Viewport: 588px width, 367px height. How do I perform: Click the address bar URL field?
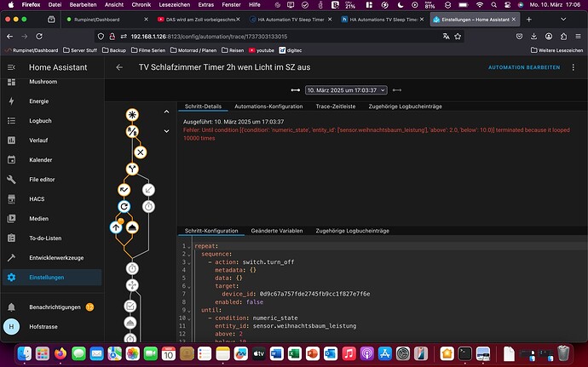point(280,37)
